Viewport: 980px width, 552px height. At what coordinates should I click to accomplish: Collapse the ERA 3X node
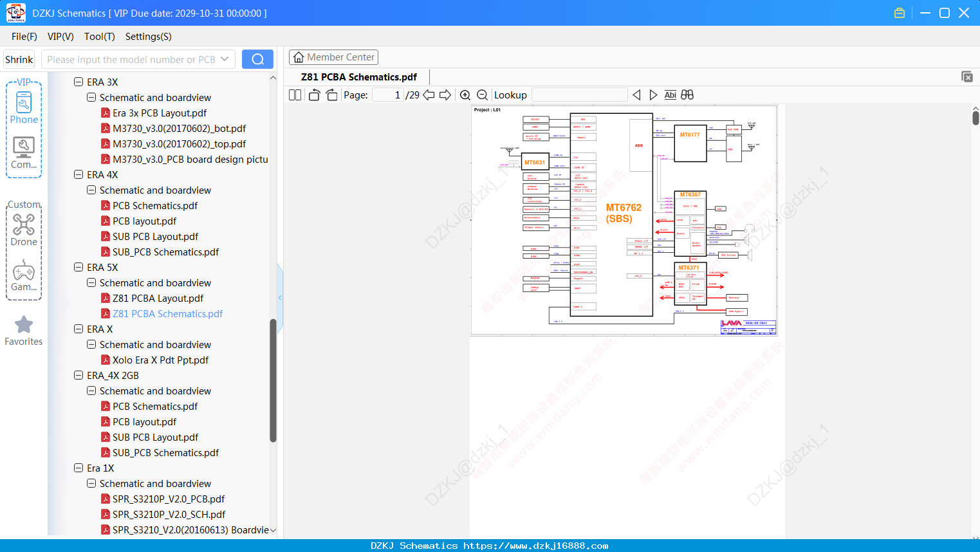[x=79, y=82]
